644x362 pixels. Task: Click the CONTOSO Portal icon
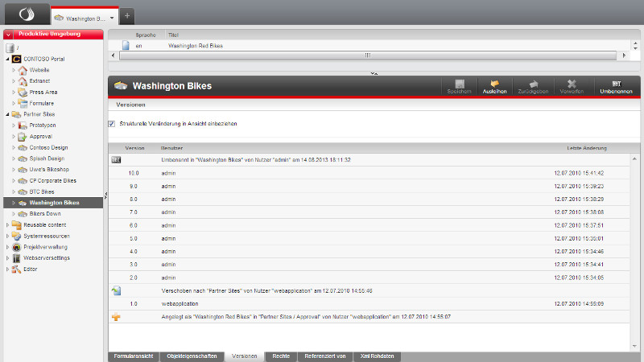click(17, 60)
